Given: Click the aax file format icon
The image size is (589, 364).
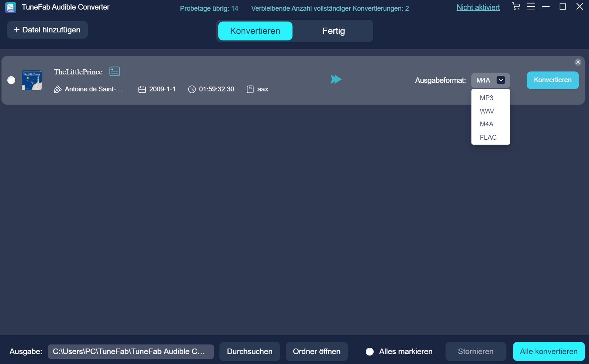Looking at the screenshot, I should tap(250, 89).
